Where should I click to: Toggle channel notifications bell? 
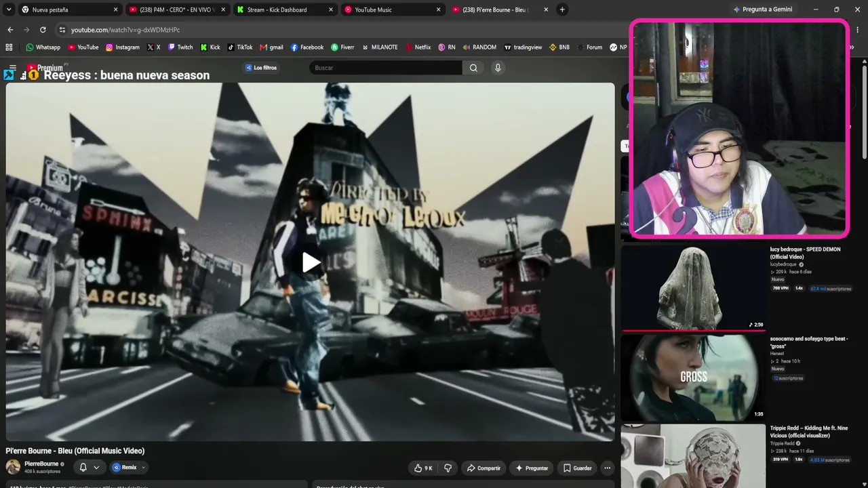83,468
